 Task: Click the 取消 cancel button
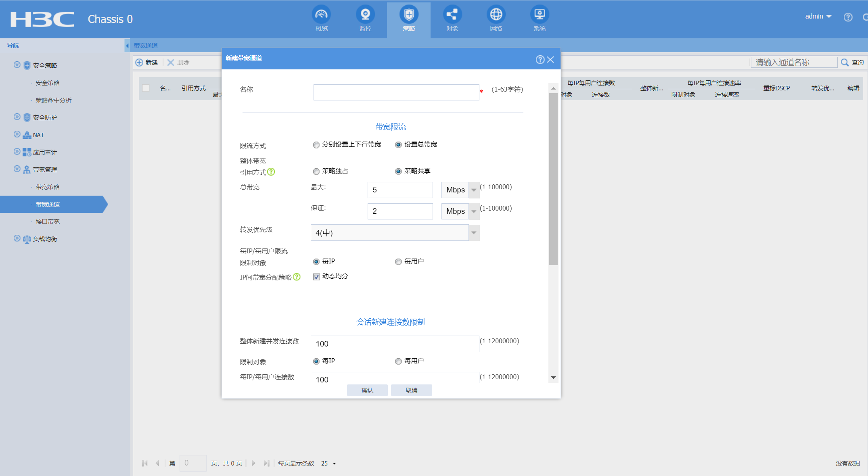point(411,390)
